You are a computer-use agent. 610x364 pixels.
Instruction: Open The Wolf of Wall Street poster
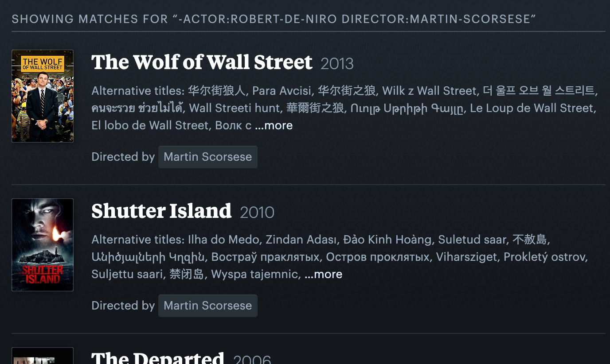(x=43, y=96)
